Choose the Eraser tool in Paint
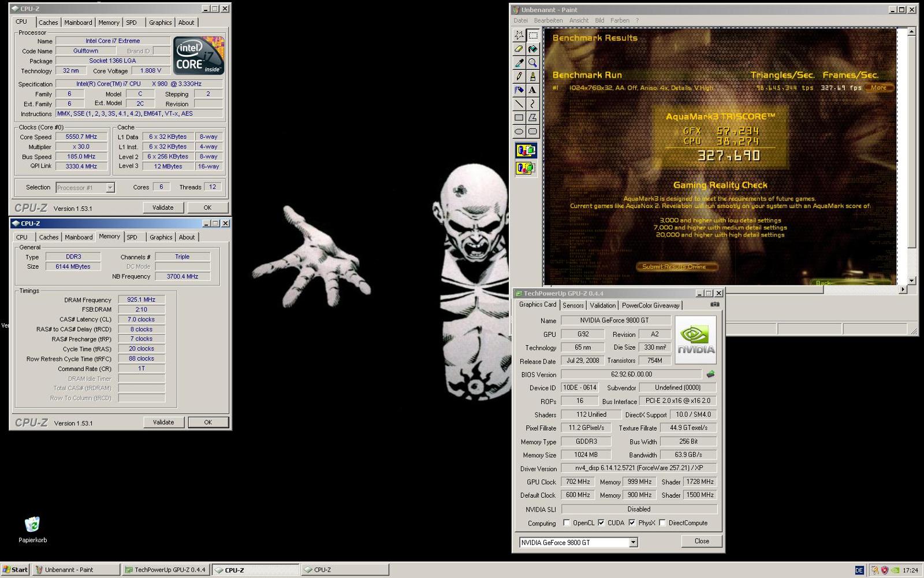The width and height of the screenshot is (924, 578). 519,49
